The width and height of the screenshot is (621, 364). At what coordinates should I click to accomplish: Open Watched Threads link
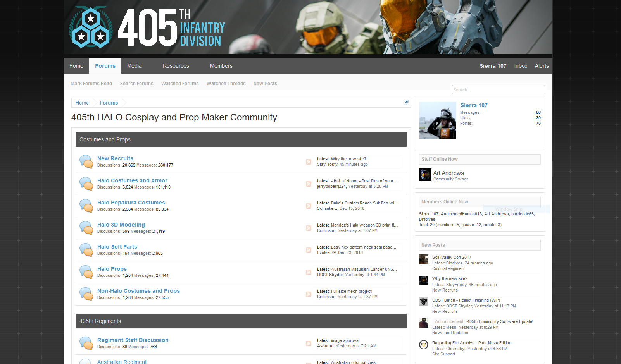pos(226,84)
